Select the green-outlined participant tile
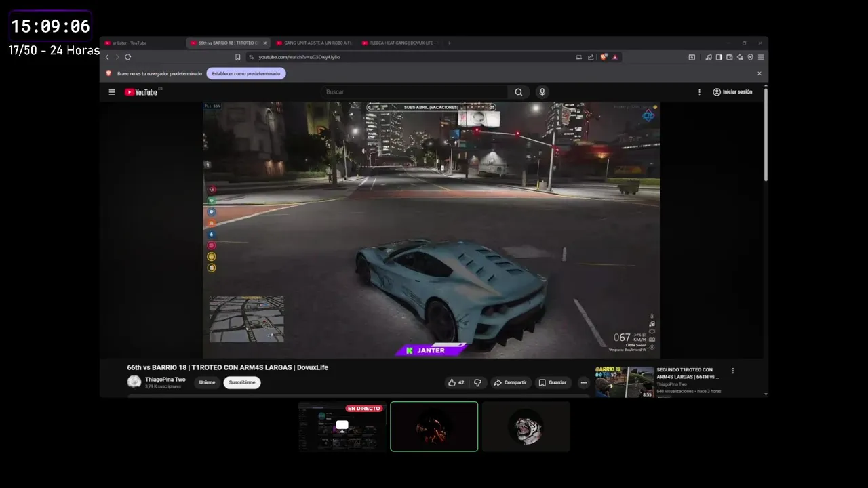This screenshot has height=488, width=868. [x=434, y=426]
